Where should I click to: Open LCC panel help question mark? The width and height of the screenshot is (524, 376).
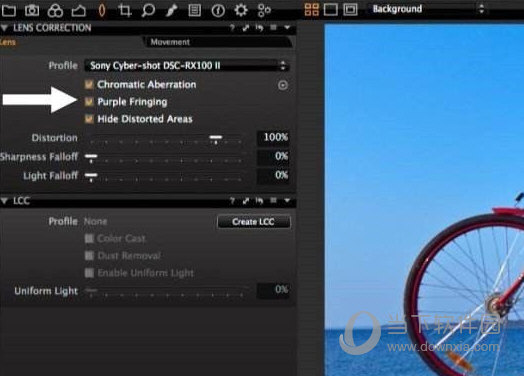[x=232, y=201]
